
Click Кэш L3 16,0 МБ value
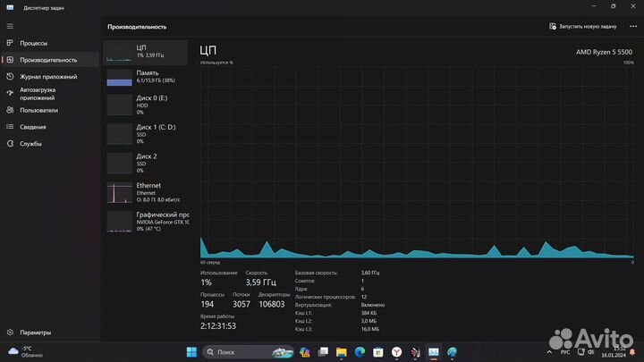[x=370, y=329]
